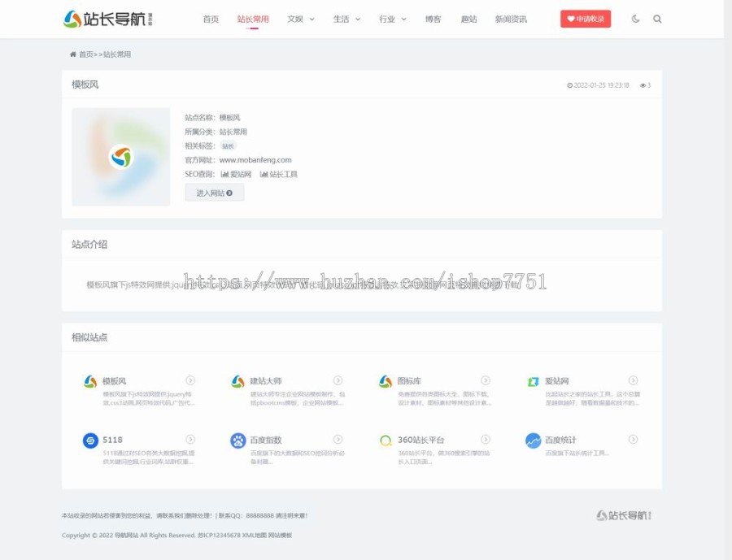Open the 模板风 similar site title

click(x=115, y=381)
